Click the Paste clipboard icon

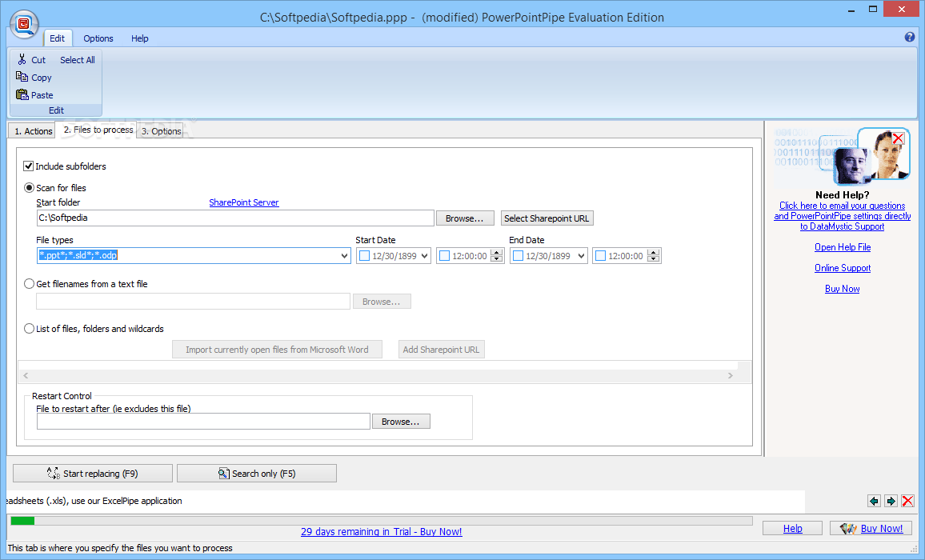22,94
